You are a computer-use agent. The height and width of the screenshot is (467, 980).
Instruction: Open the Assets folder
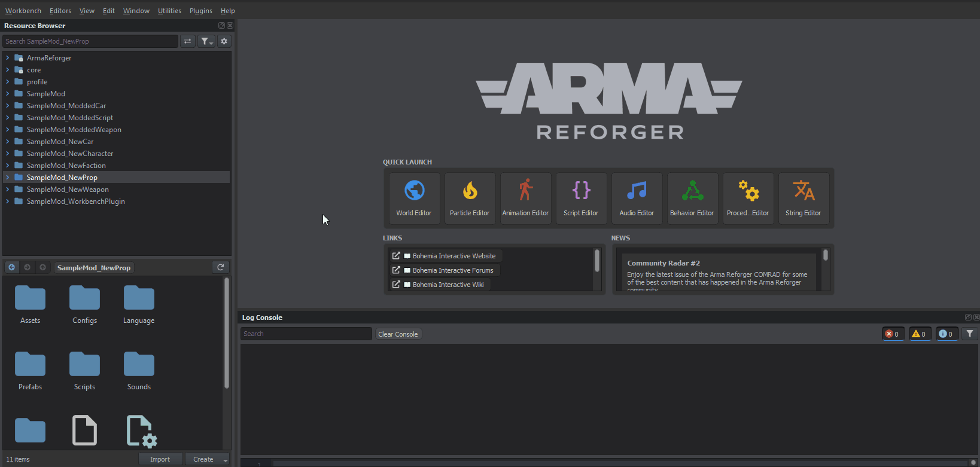click(x=30, y=305)
